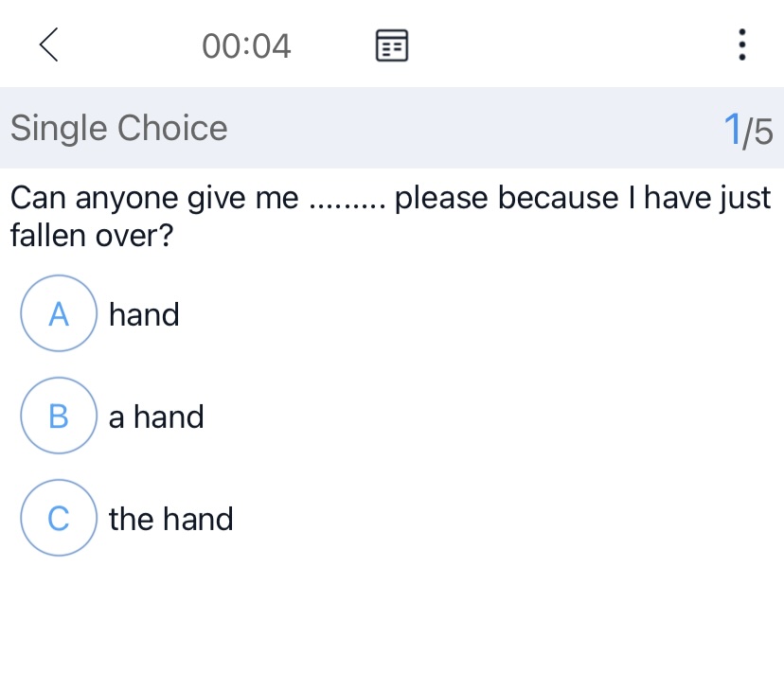Choose the answer text "a hand"
The image size is (784, 674).
tap(156, 417)
